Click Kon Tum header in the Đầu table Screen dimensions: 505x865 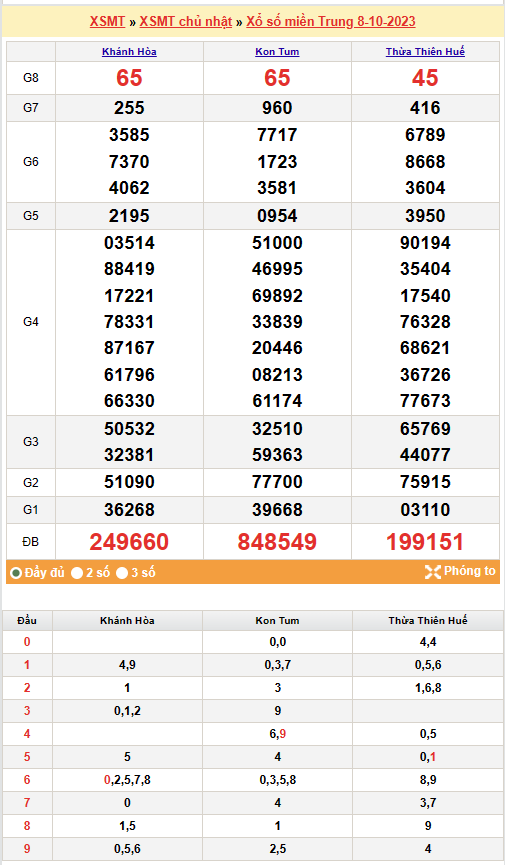[277, 621]
